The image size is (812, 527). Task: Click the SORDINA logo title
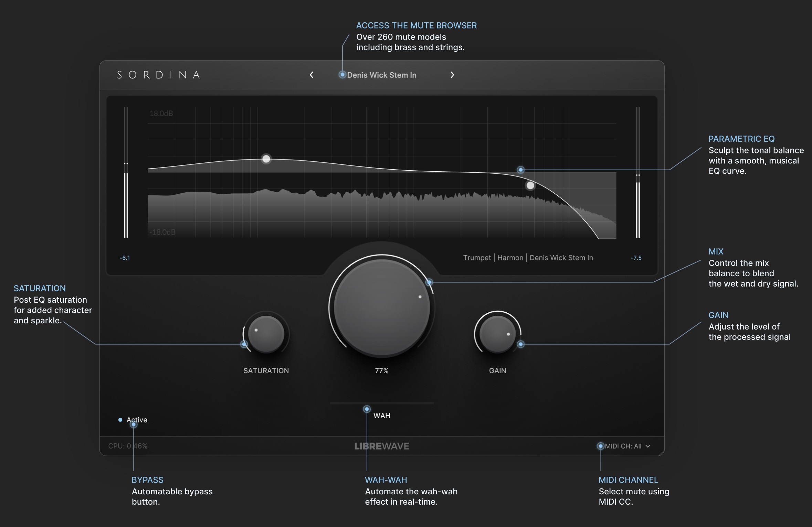coord(159,75)
